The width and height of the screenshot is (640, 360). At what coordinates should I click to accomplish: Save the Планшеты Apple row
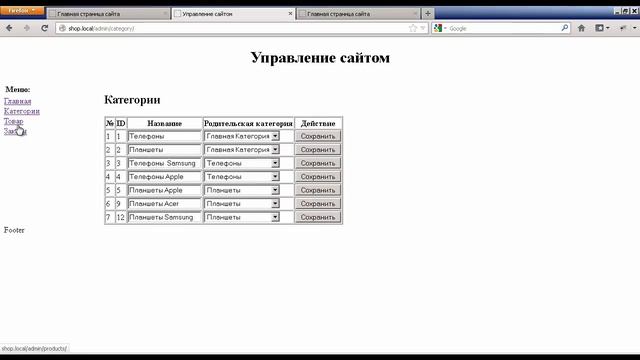pos(318,190)
